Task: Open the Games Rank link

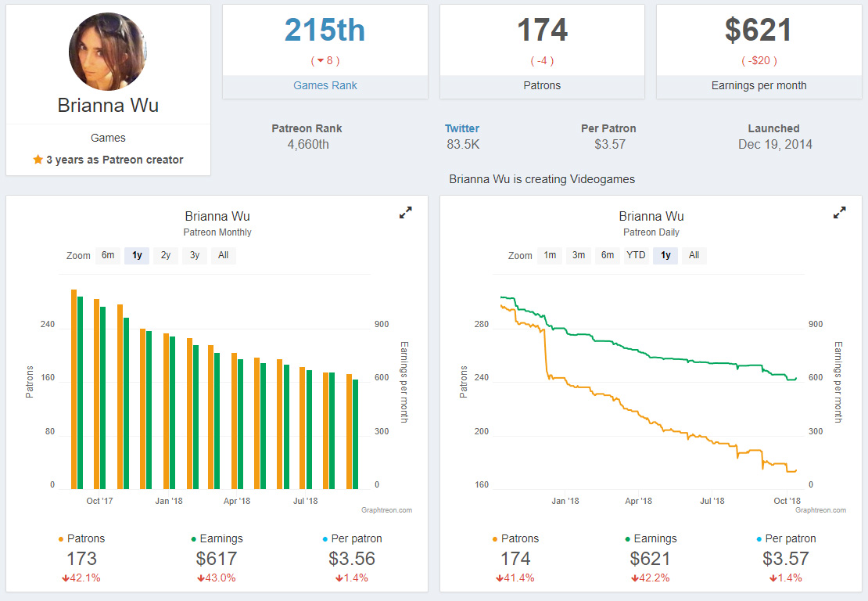Action: point(325,85)
